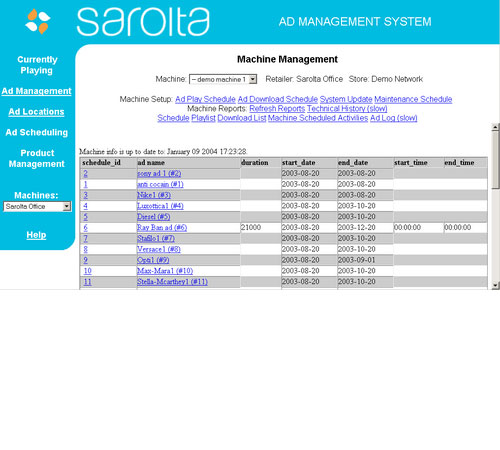Open the Stella-Mcarthey1 (#11) ad link

tap(172, 282)
